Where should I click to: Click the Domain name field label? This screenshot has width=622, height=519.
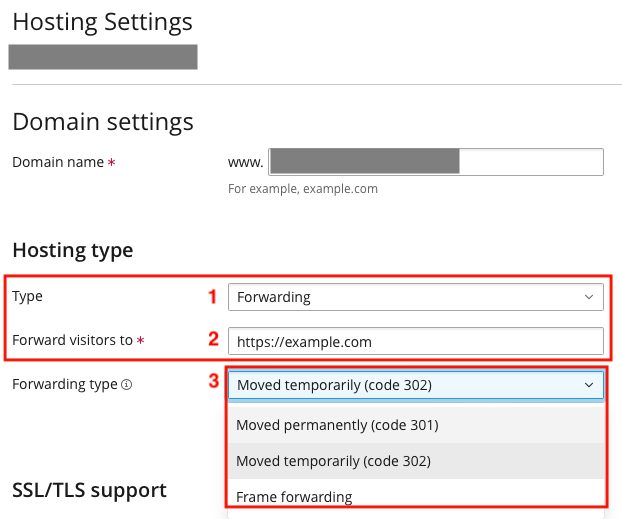[58, 162]
